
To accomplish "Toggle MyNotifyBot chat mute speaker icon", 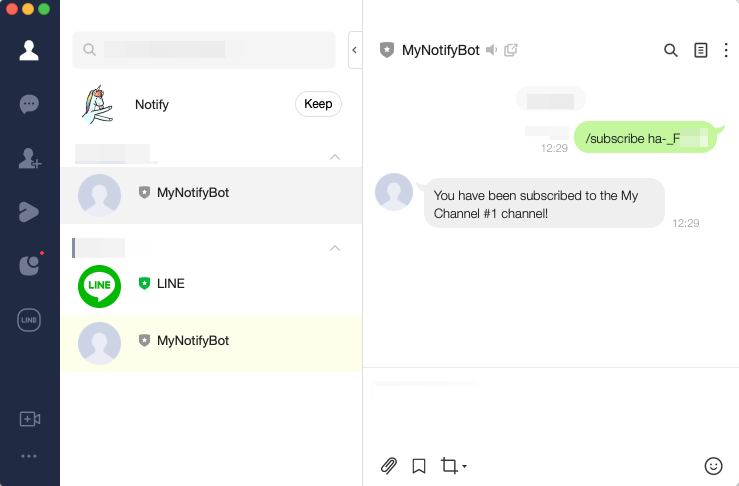I will click(x=492, y=50).
